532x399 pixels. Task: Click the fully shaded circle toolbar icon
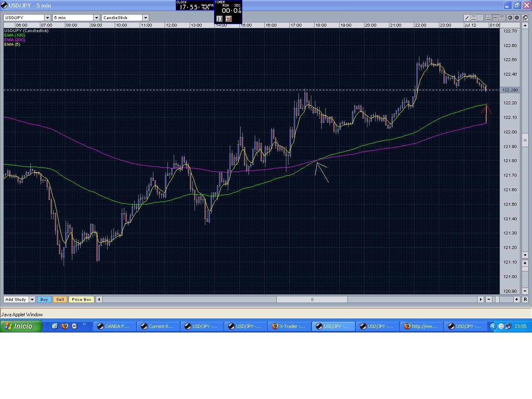pyautogui.click(x=517, y=18)
